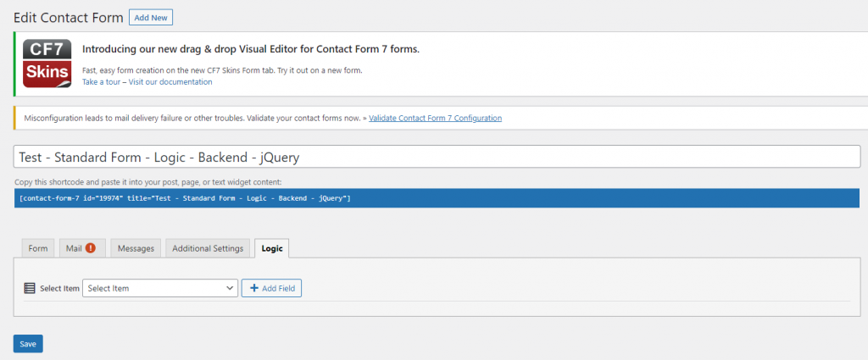Click the Logic tab

(272, 248)
